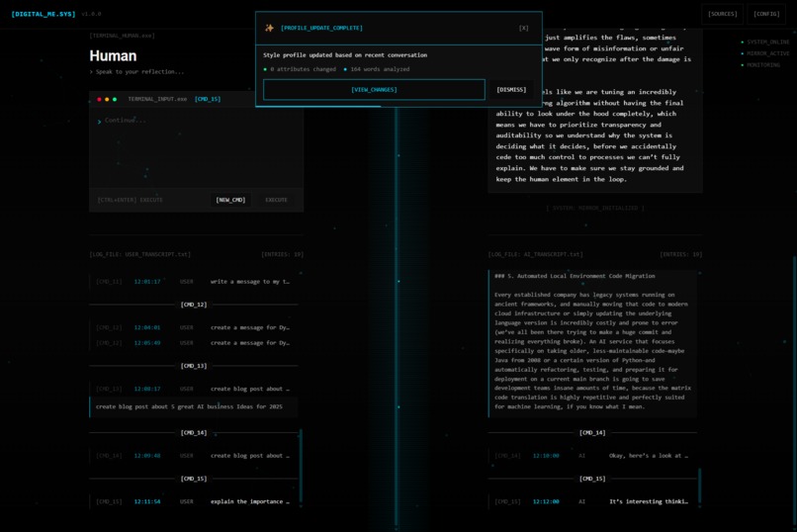The width and height of the screenshot is (797, 532).
Task: Expand the AI 12:12:00 'It's interesting thinki…' entry
Action: click(592, 501)
